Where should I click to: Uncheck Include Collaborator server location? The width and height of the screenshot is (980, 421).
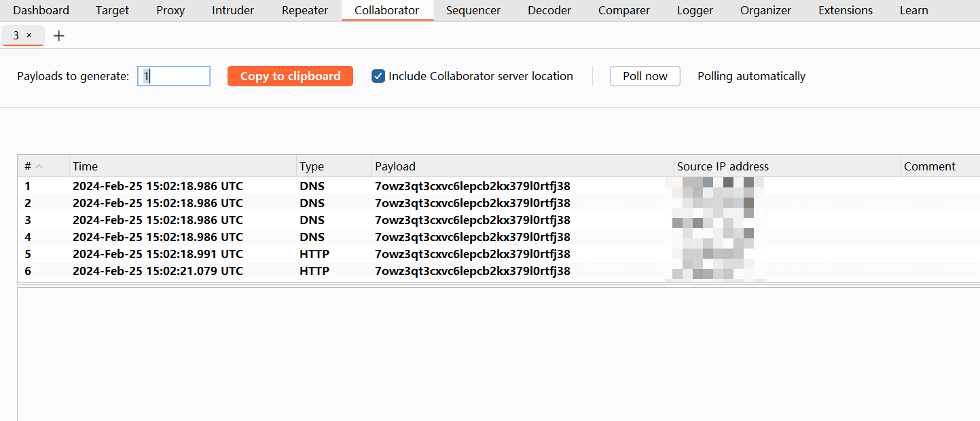click(378, 76)
